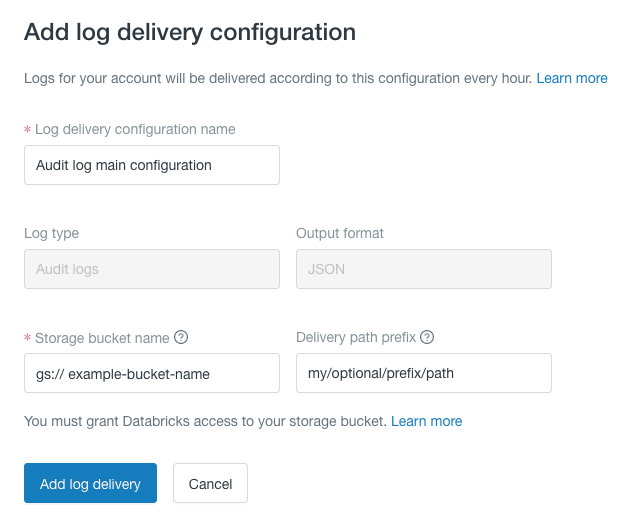Cancel the log delivery configuration dialog
The image size is (633, 531).
pyautogui.click(x=210, y=483)
